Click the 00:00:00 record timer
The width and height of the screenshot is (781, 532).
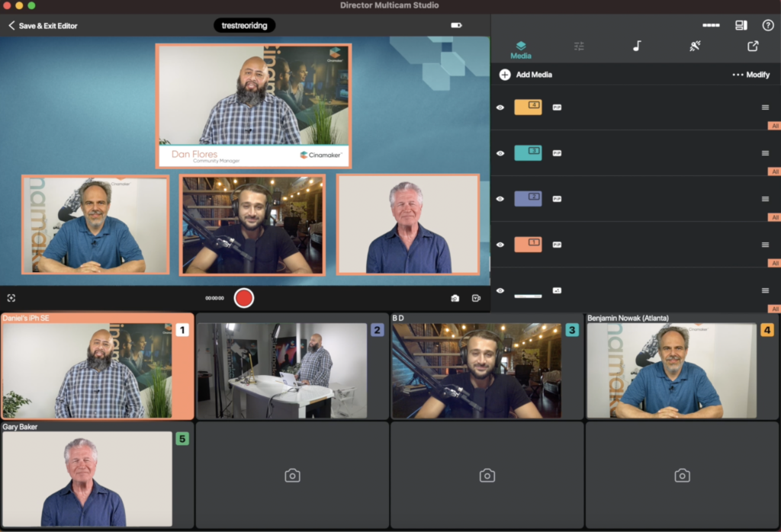[214, 298]
